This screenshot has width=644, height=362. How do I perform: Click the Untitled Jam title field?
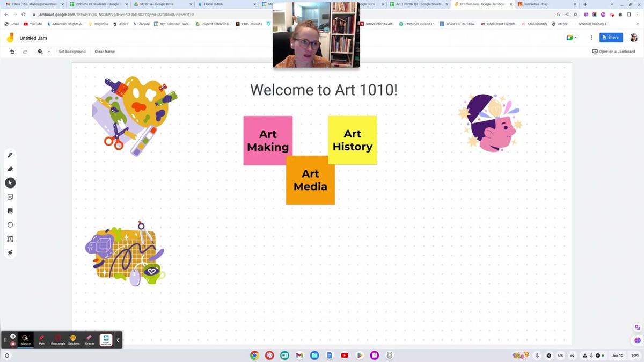coord(33,38)
